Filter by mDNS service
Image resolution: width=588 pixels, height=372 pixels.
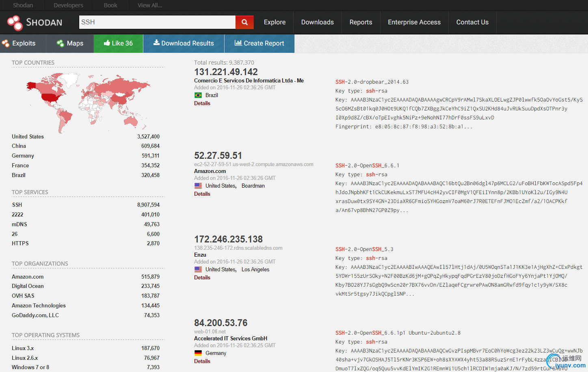[x=19, y=224]
